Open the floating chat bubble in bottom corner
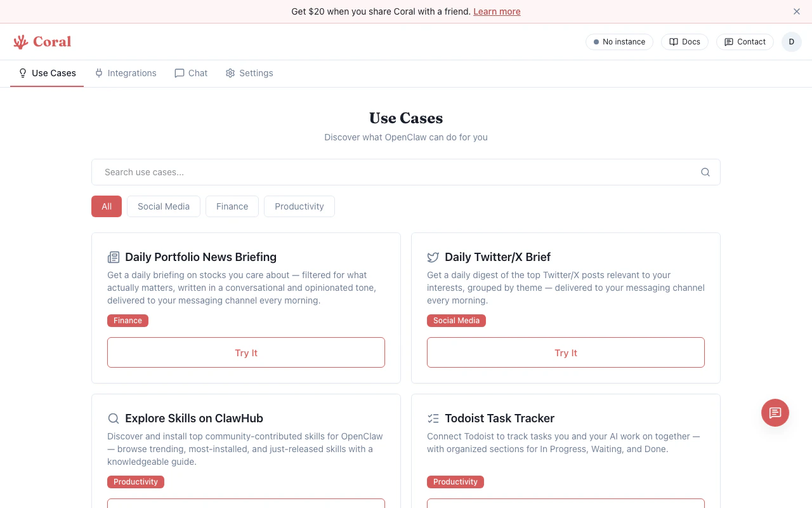The width and height of the screenshot is (812, 508). (x=775, y=413)
